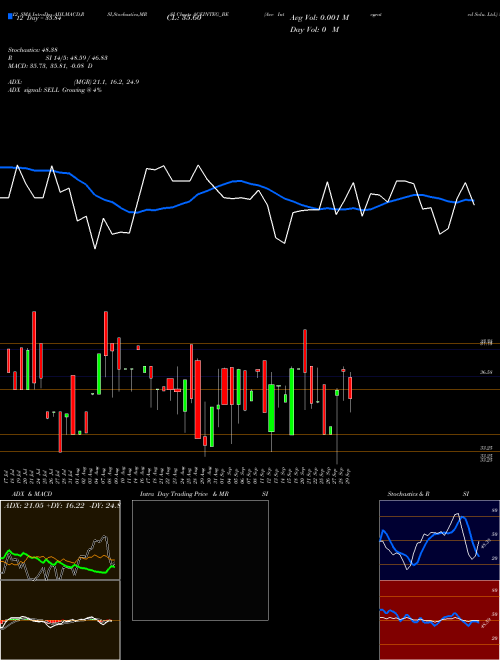Click the thick blue moving-average line on the main chart
The width and height of the screenshot is (500, 660).
238,181
